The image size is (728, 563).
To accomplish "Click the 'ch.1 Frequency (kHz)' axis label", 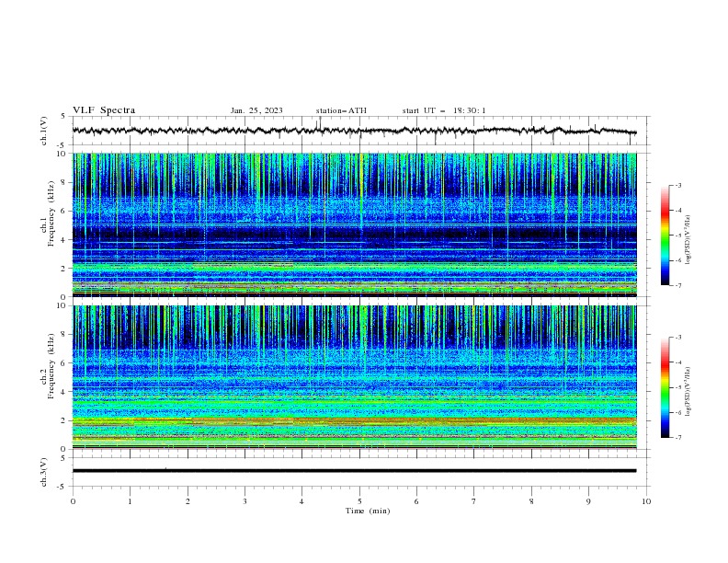I will (x=47, y=214).
